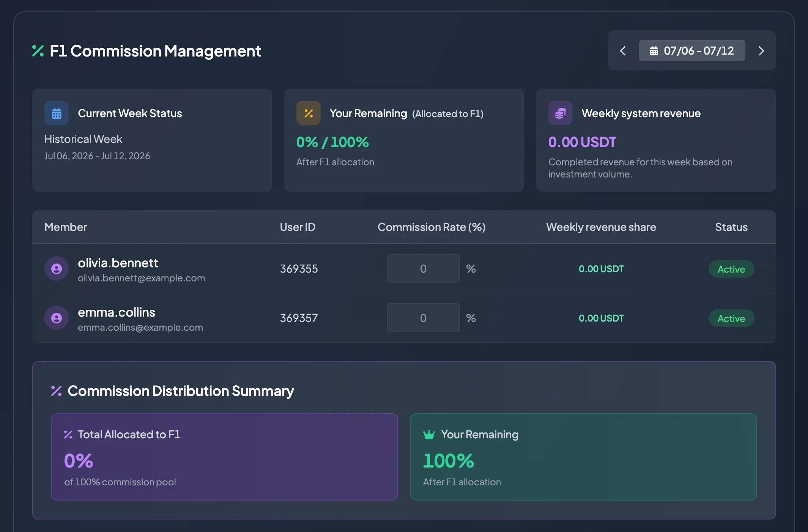808x532 pixels.
Task: Advance to next week with right chevron
Action: [x=761, y=51]
